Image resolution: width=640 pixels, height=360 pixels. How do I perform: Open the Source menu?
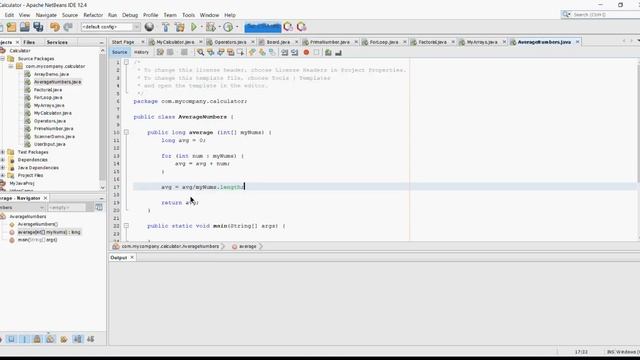tap(70, 15)
